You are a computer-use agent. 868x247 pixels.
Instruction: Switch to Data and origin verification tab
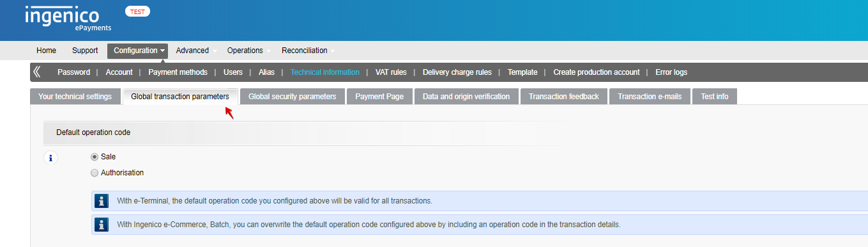coord(466,97)
